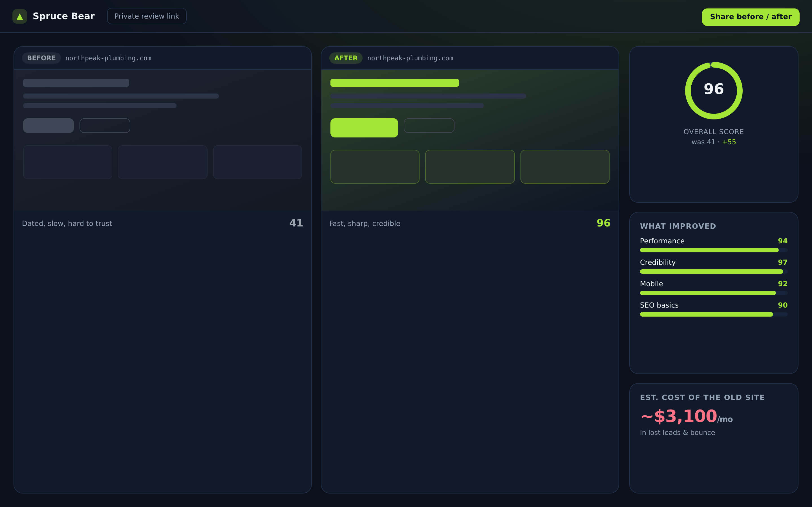Click the SEO basics score bar
Viewport: 812px width, 507px height.
tap(714, 315)
